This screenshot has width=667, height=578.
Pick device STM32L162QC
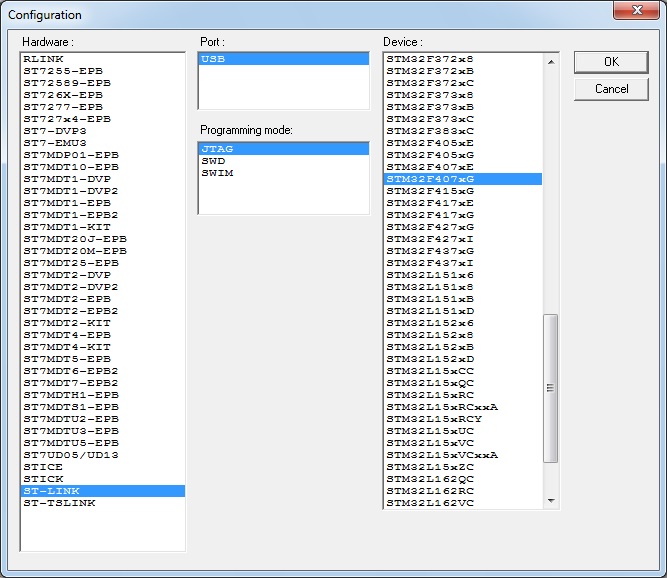(463, 479)
